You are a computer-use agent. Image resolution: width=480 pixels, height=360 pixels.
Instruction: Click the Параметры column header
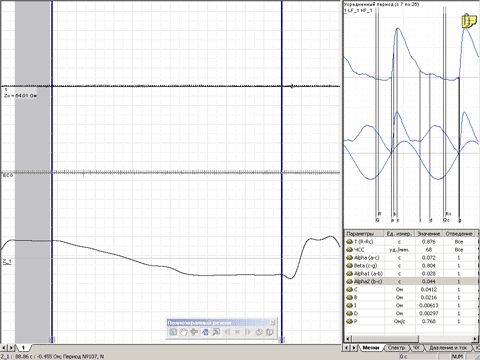tap(364, 234)
